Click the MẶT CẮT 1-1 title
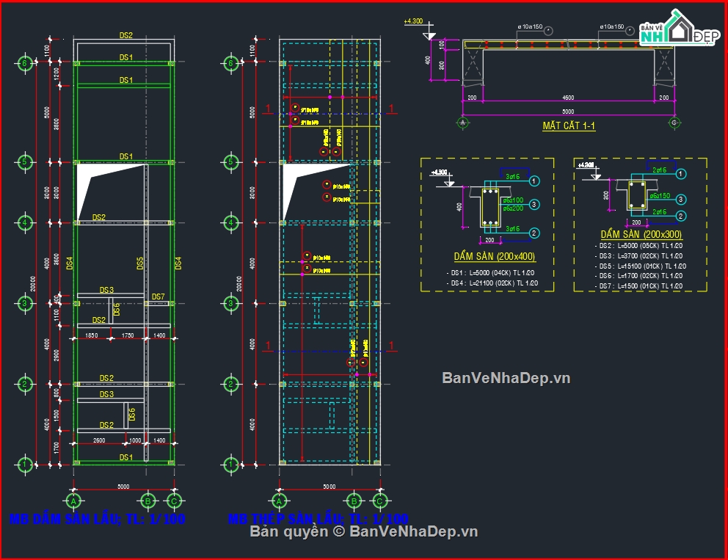The image size is (728, 560). point(569,126)
